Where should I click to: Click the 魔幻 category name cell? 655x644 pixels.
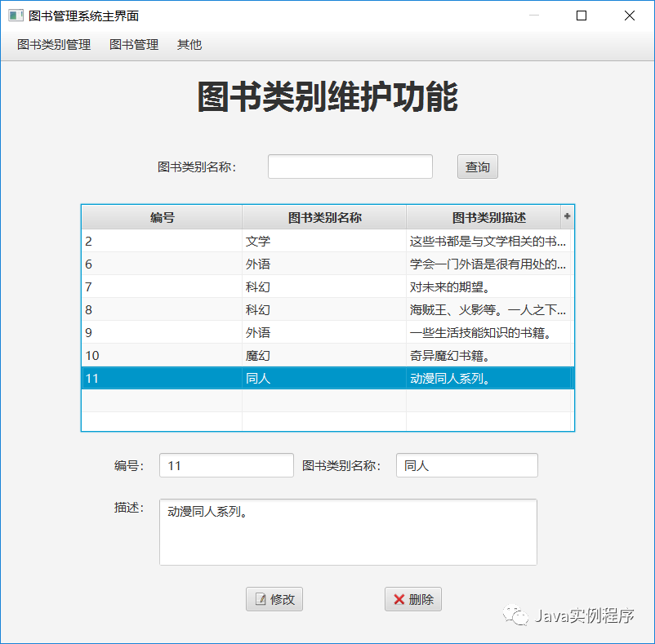point(324,356)
